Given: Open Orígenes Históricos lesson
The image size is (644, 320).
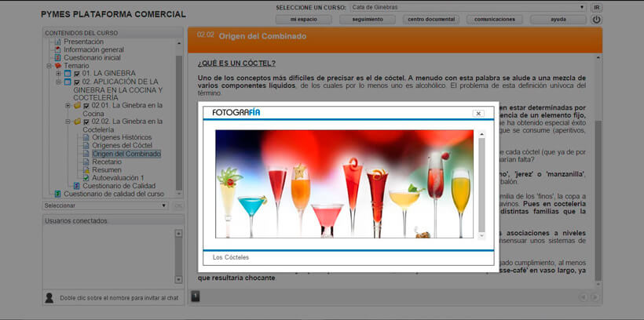Looking at the screenshot, I should (122, 137).
